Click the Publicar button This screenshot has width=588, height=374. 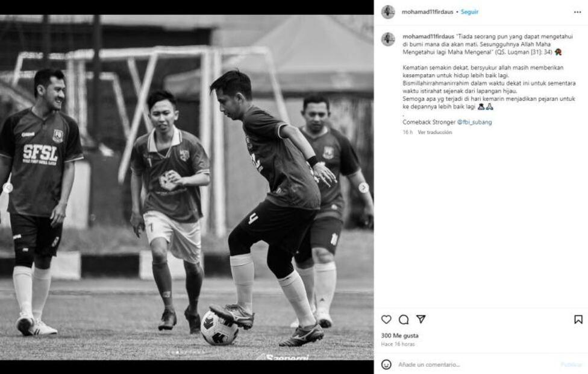[x=571, y=364]
